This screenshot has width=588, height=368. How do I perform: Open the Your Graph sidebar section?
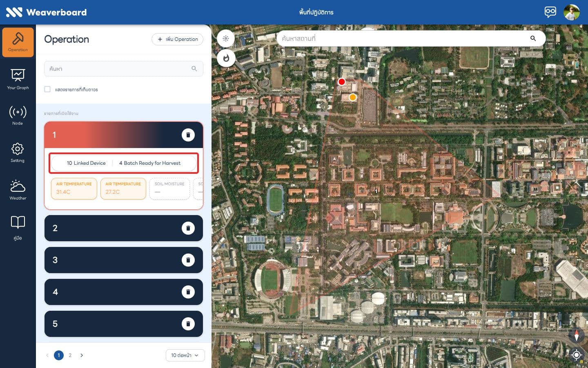click(18, 79)
